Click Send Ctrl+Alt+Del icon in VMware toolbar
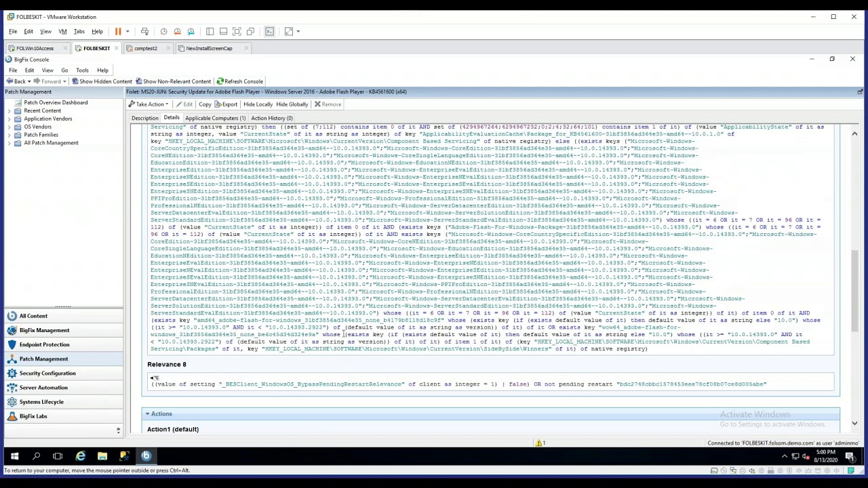The image size is (868, 488). click(x=144, y=31)
